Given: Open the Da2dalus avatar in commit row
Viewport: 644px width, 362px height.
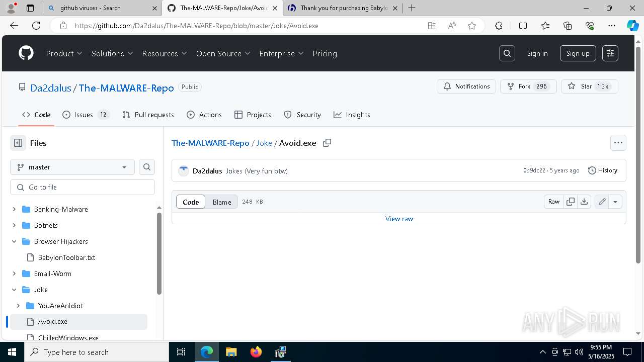Looking at the screenshot, I should 184,171.
